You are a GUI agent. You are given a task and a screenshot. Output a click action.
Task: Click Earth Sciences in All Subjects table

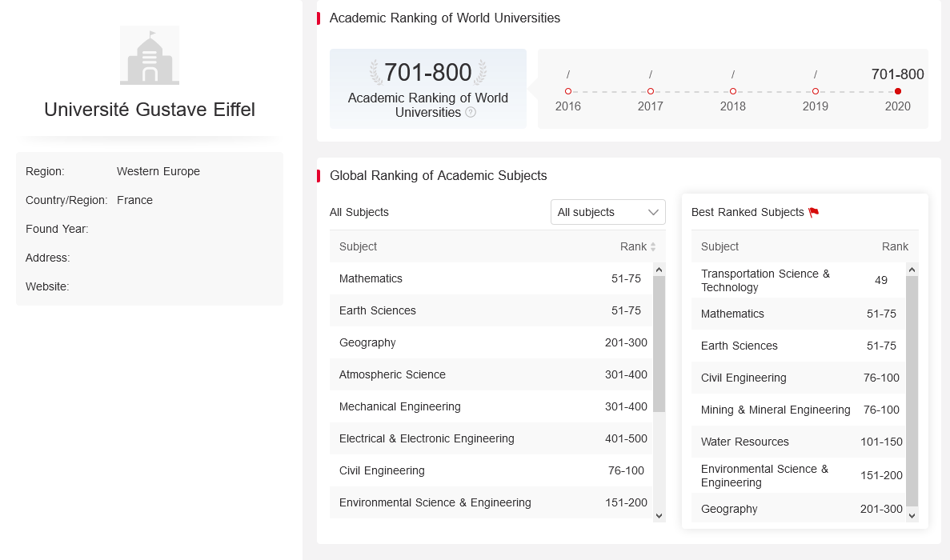[378, 310]
